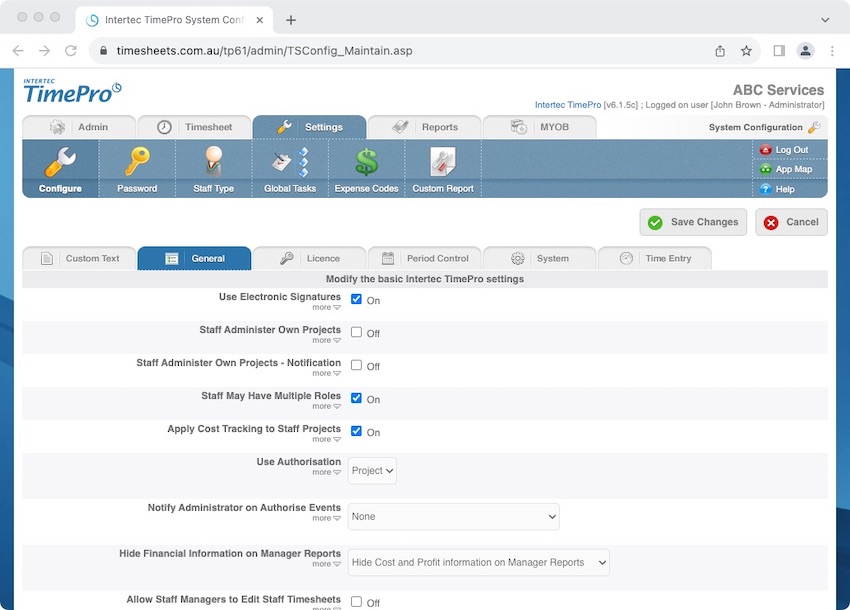
Task: Follow the Intertec TimePro link
Action: [x=568, y=105]
